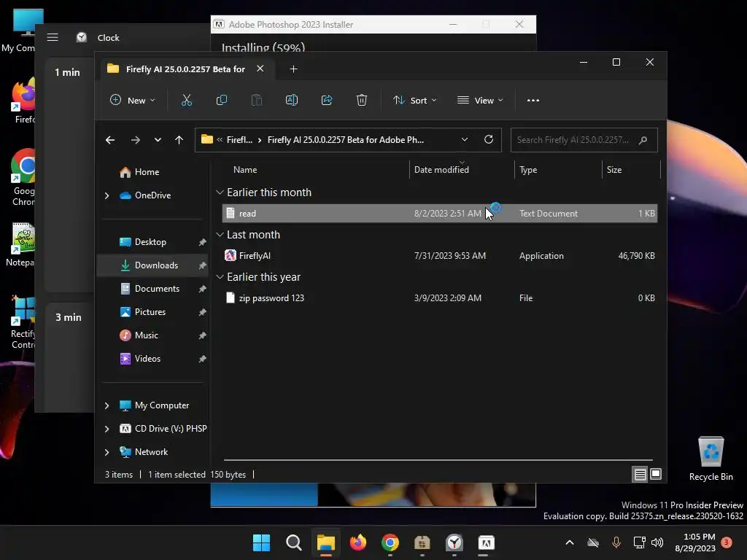Viewport: 747px width, 560px height.
Task: Select the read text document
Action: click(x=440, y=214)
